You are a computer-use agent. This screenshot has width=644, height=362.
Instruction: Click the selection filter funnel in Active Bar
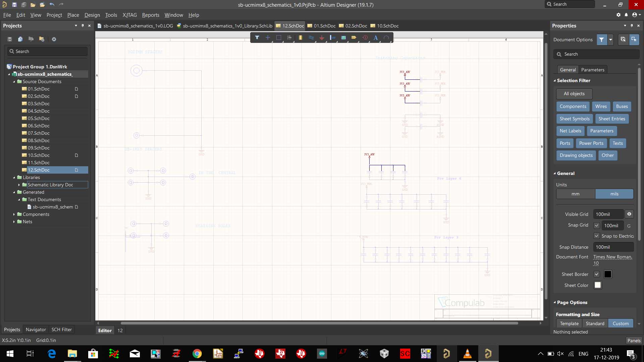(x=257, y=38)
